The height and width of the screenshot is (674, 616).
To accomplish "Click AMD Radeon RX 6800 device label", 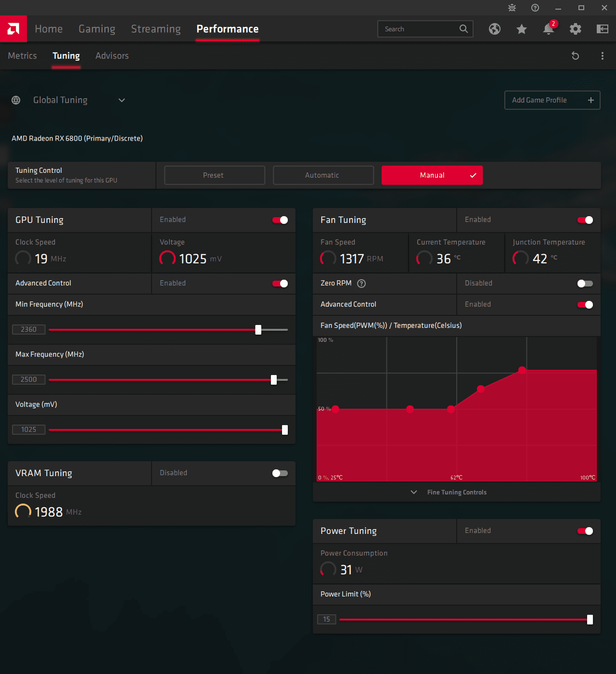I will tap(77, 139).
